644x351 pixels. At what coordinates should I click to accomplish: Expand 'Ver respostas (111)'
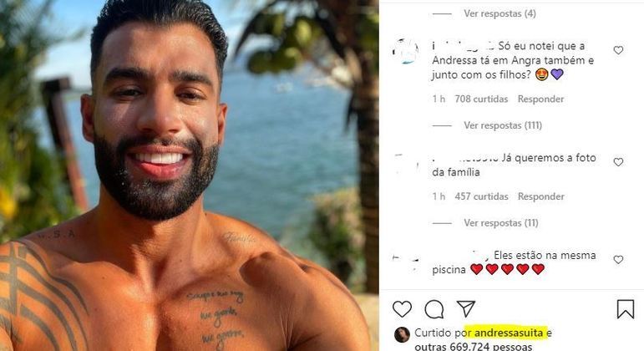click(503, 125)
